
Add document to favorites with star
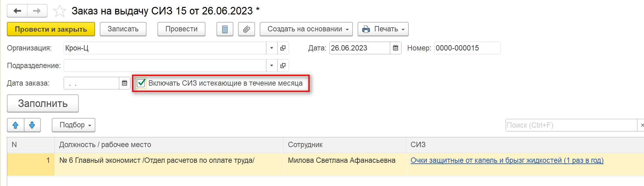tap(59, 11)
